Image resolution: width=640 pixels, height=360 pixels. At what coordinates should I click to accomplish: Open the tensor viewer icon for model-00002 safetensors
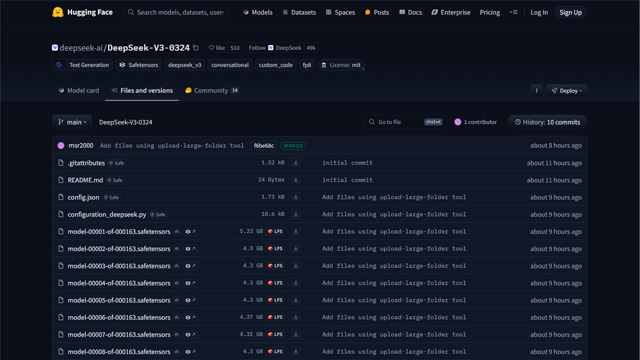pyautogui.click(x=190, y=249)
